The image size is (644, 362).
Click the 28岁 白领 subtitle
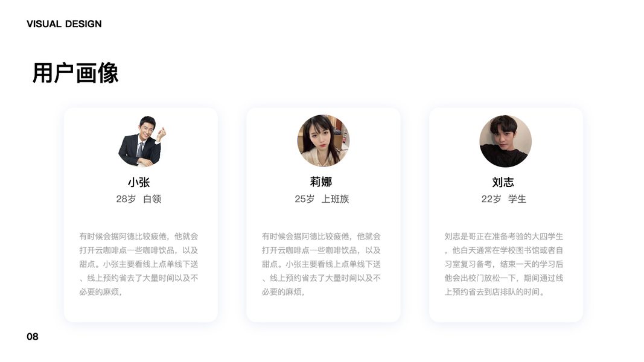point(139,199)
